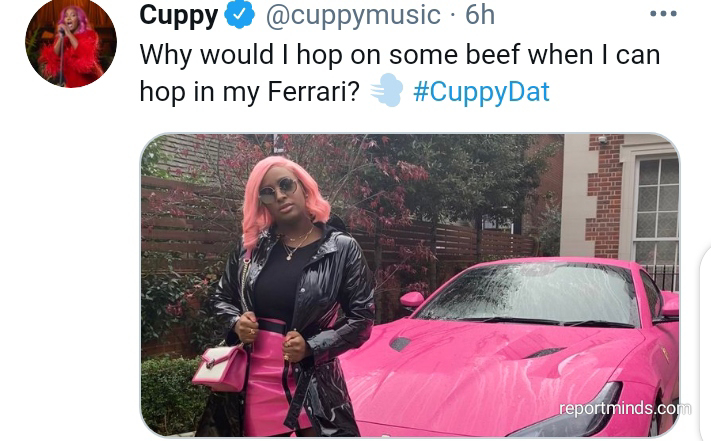This screenshot has height=441, width=711.
Task: Open the three-dot more options menu
Action: (663, 14)
